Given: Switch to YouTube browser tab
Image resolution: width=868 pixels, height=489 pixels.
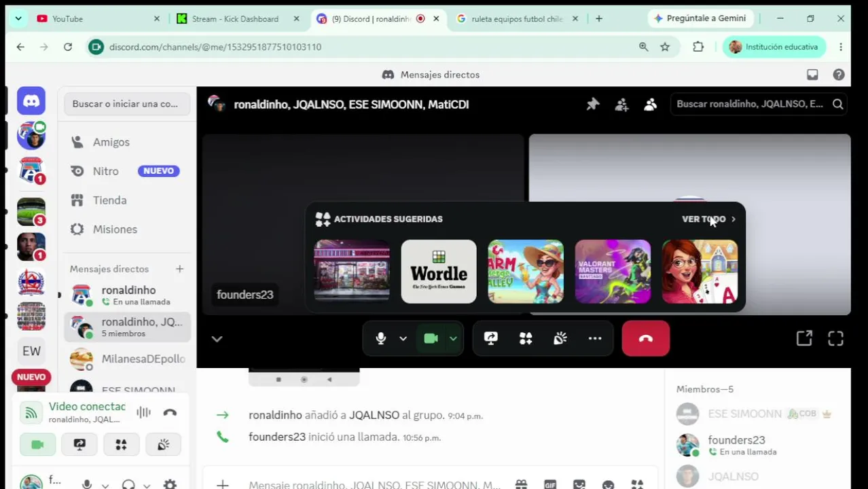Looking at the screenshot, I should tap(98, 19).
